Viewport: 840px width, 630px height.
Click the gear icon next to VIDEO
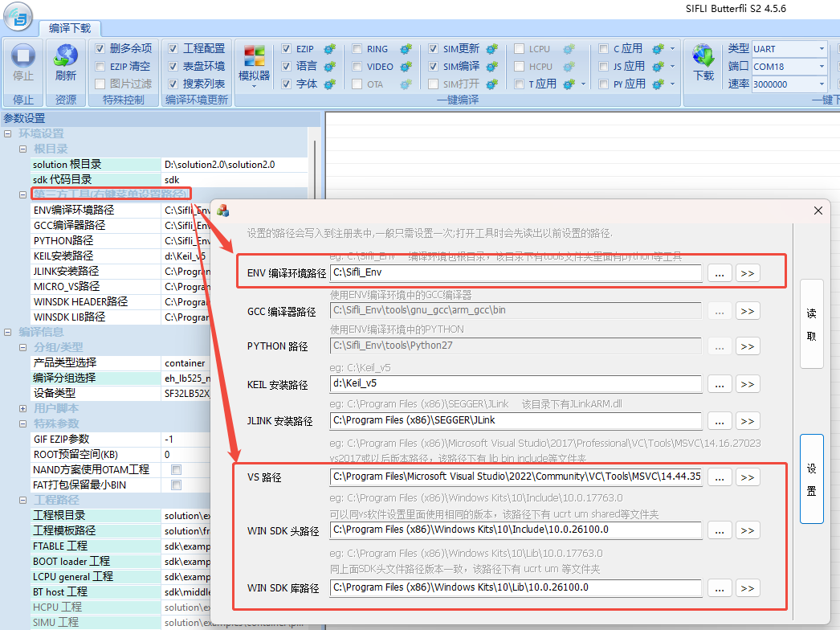click(406, 67)
